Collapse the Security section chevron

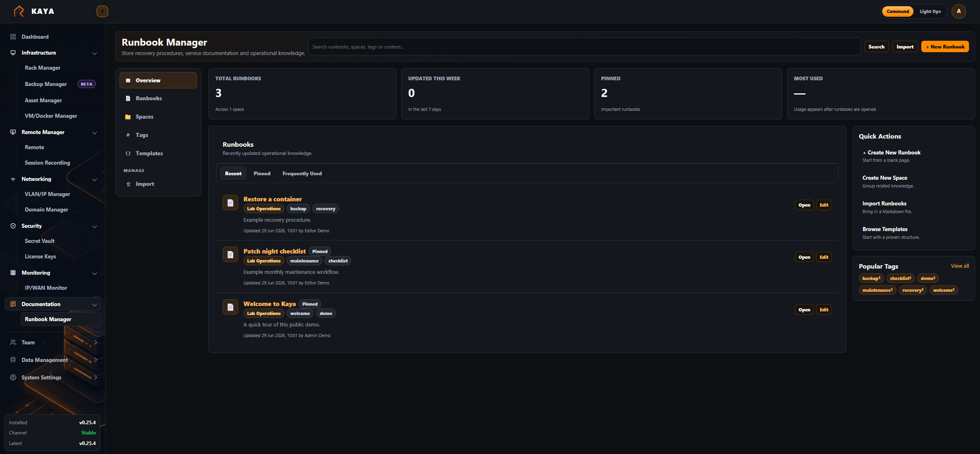[95, 226]
